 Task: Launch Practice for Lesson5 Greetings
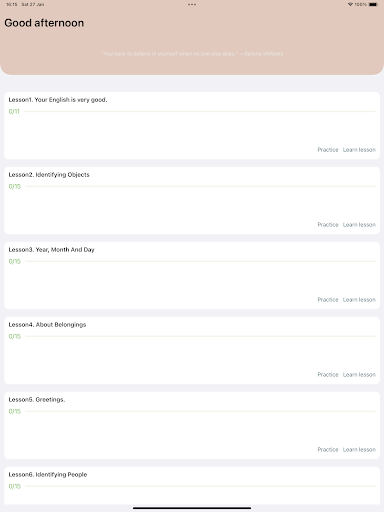[x=328, y=450]
